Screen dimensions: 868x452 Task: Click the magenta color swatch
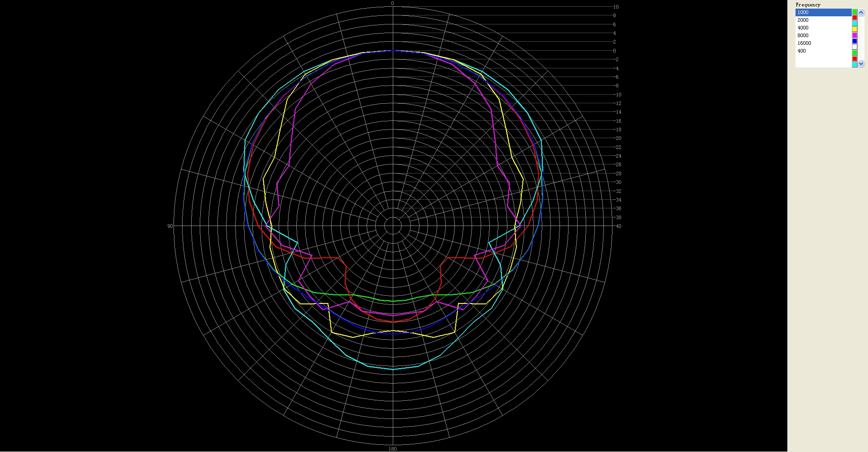pyautogui.click(x=854, y=35)
